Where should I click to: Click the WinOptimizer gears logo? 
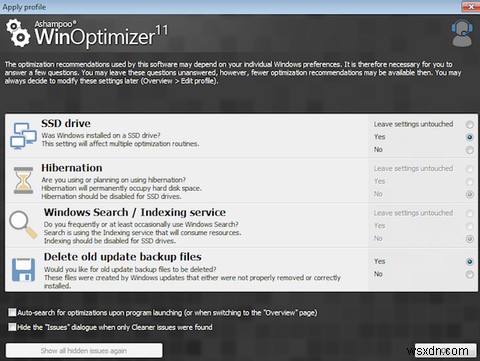18,33
